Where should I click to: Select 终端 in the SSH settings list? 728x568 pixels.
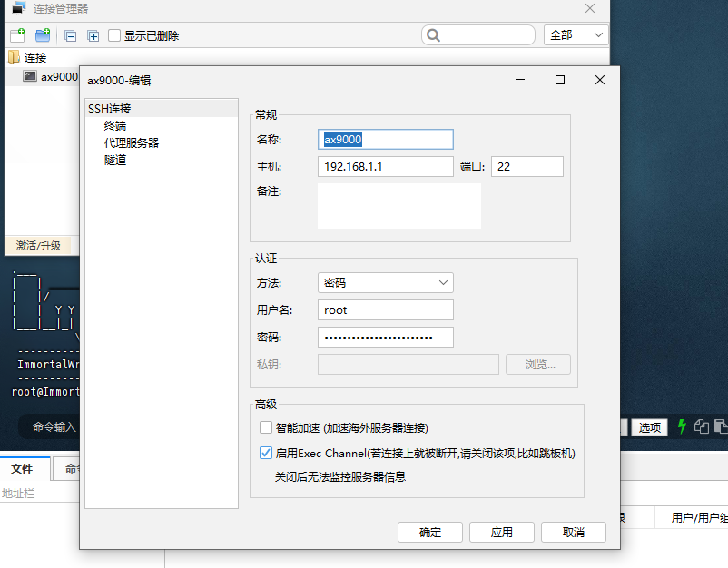113,125
